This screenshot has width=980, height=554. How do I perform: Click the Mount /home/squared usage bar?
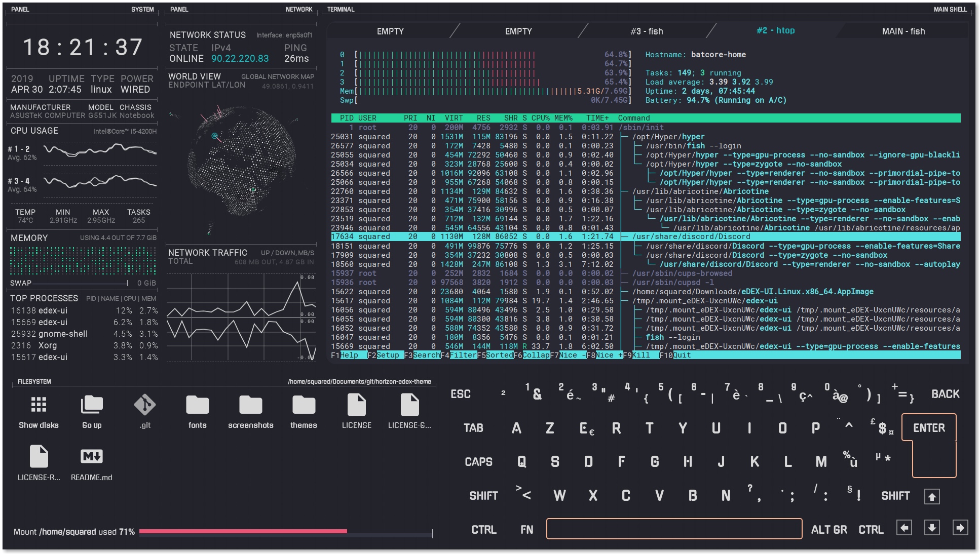(286, 532)
